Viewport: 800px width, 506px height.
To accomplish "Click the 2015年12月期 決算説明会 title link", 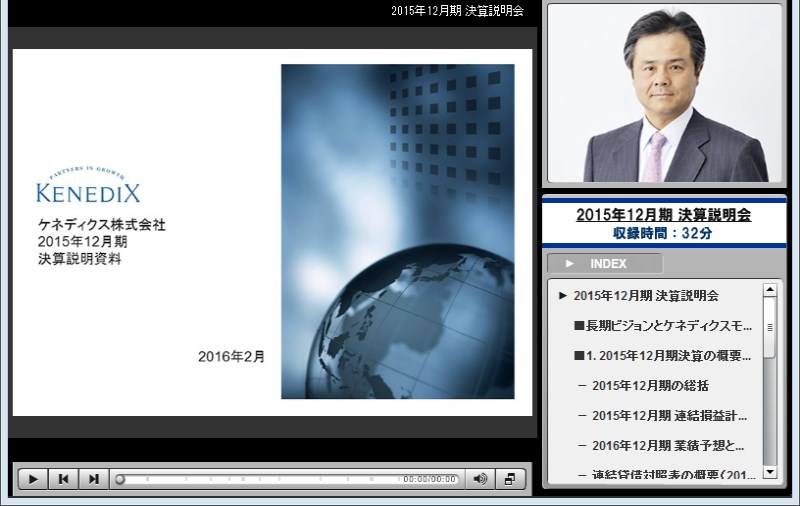I will click(x=663, y=215).
